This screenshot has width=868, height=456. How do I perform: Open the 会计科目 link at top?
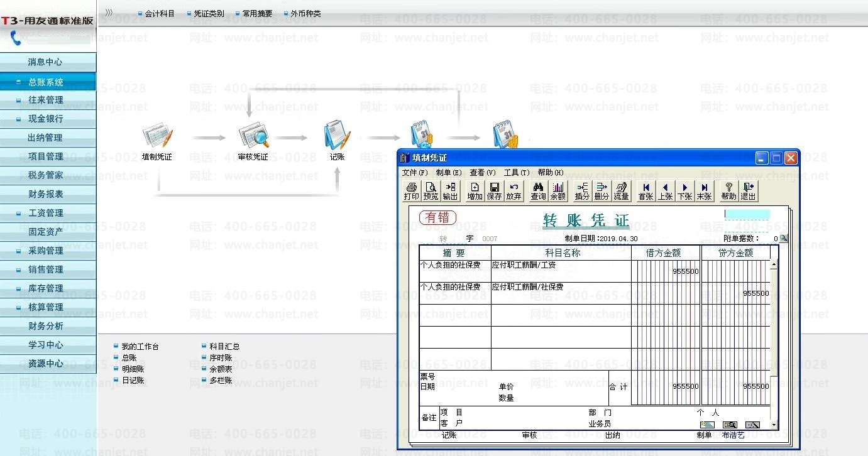tap(160, 13)
